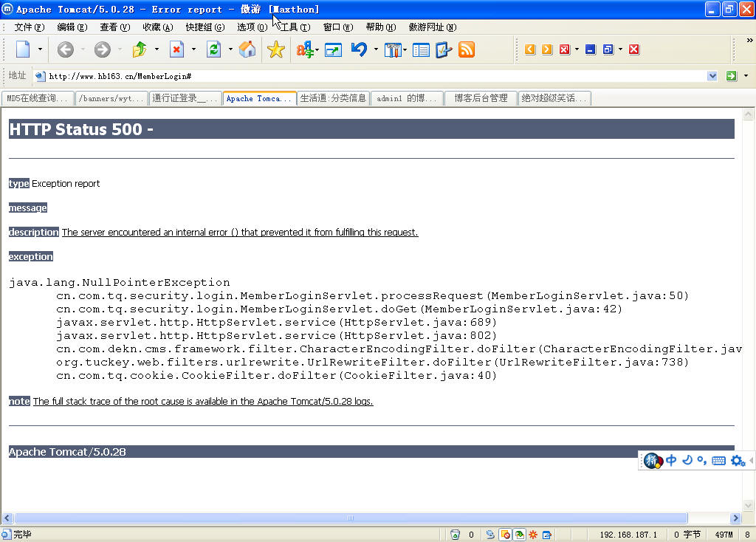Expand the New page dropdown arrow
756x542 pixels.
click(40, 49)
